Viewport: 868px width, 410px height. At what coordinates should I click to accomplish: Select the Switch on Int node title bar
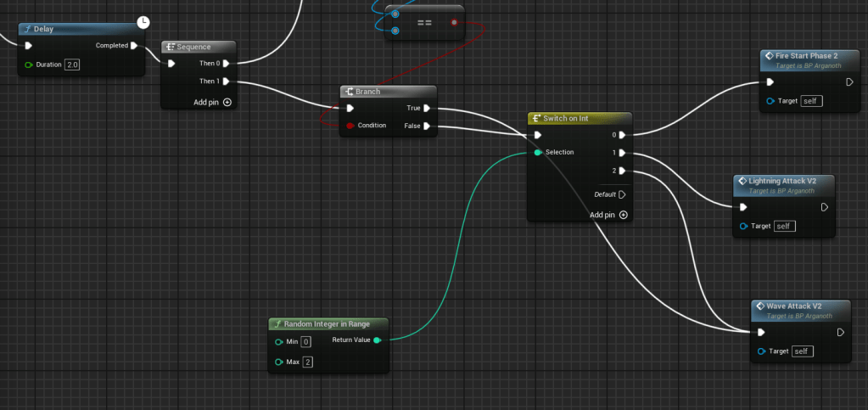tap(570, 118)
